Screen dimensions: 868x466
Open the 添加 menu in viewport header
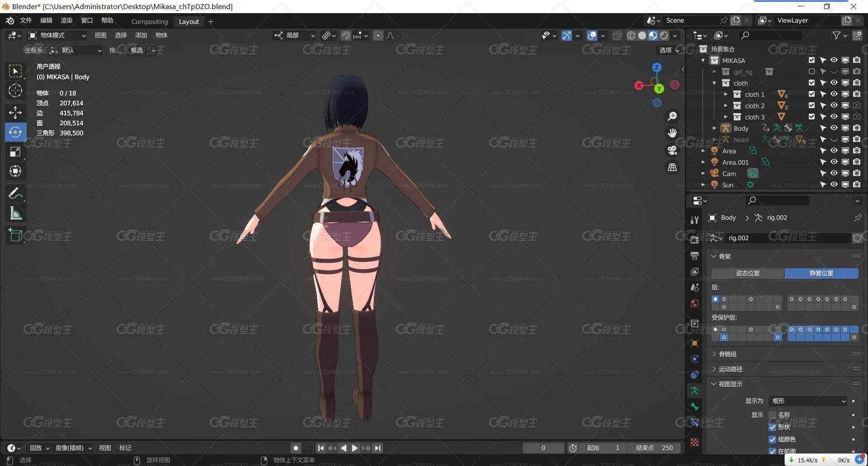[x=141, y=35]
